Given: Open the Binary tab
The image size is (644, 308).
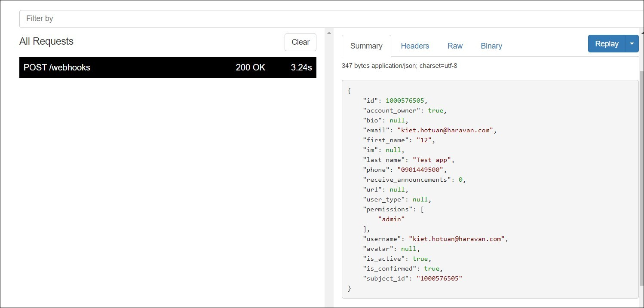Looking at the screenshot, I should coord(491,46).
